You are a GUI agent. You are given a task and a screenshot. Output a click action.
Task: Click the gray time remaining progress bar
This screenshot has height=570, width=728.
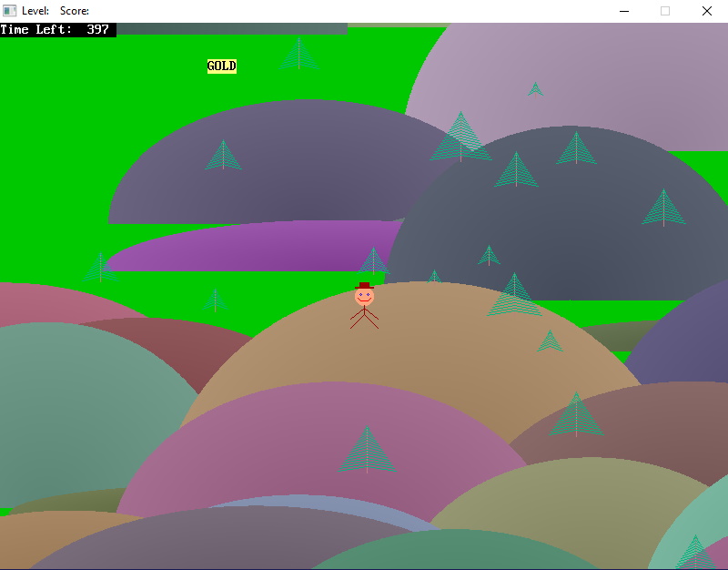click(232, 29)
